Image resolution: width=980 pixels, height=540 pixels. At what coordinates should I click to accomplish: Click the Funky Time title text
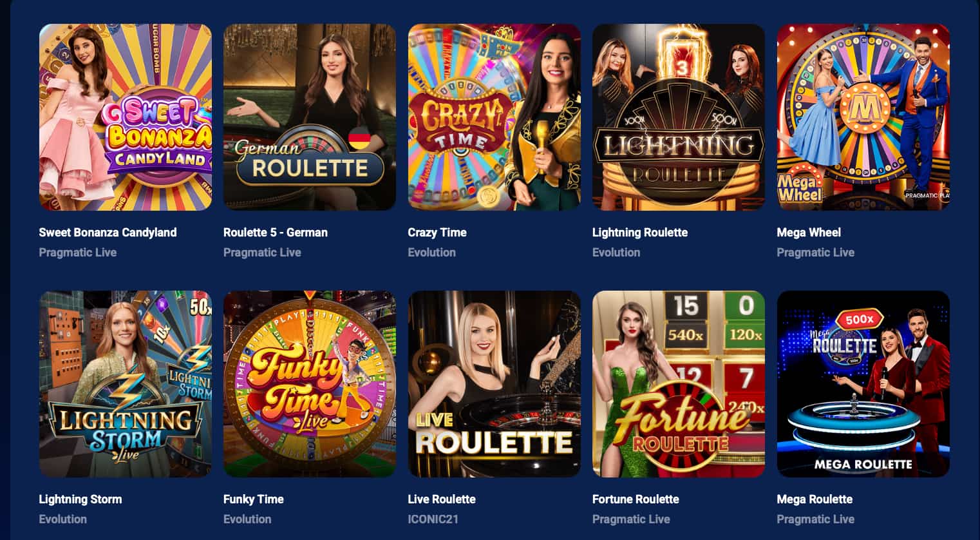254,499
